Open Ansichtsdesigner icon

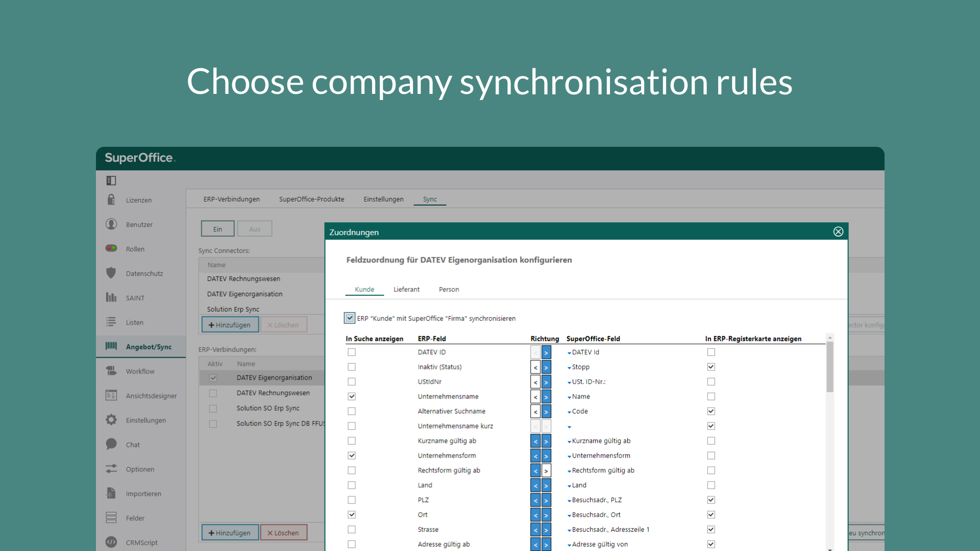[111, 395]
